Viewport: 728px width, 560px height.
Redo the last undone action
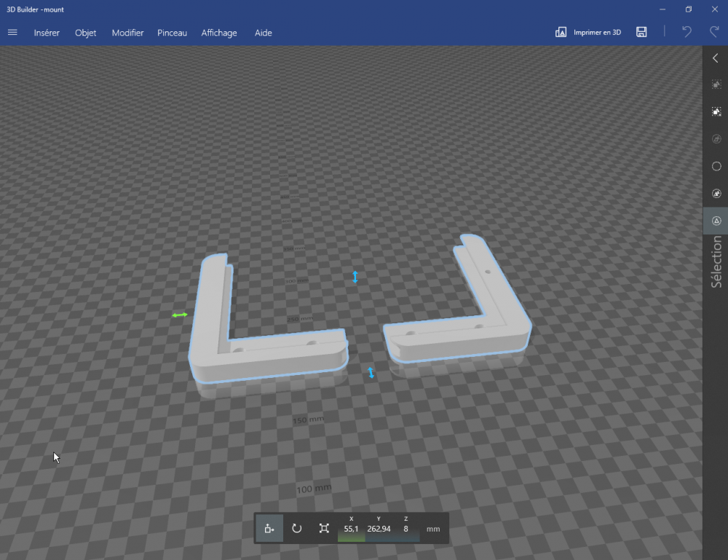point(714,31)
